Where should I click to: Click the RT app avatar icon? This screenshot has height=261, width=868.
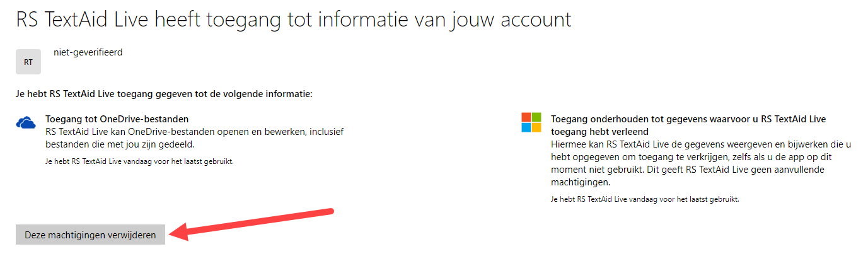28,62
